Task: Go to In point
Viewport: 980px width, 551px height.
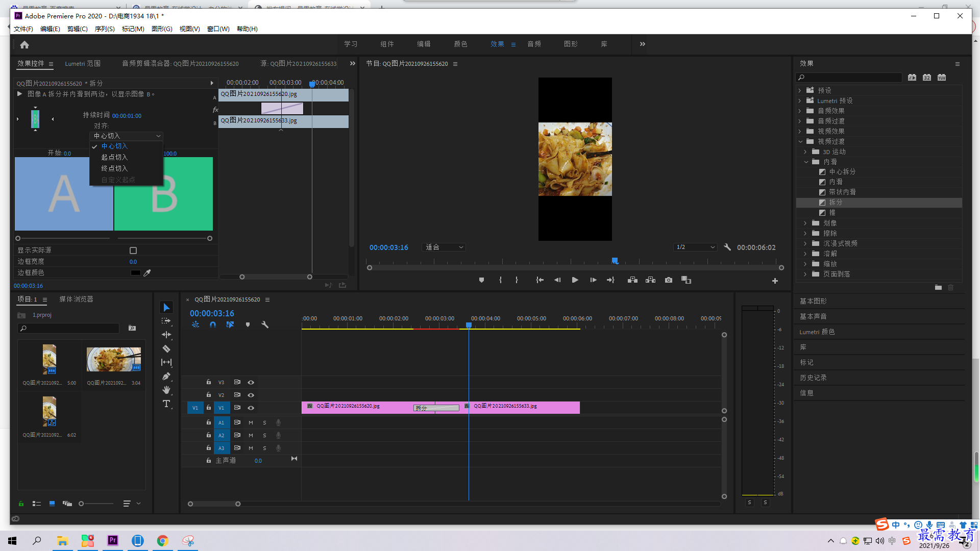Action: 540,280
